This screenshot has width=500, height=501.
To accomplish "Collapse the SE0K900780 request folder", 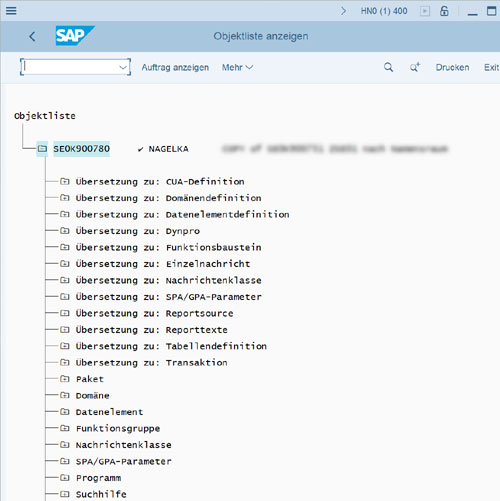I will coord(42,149).
